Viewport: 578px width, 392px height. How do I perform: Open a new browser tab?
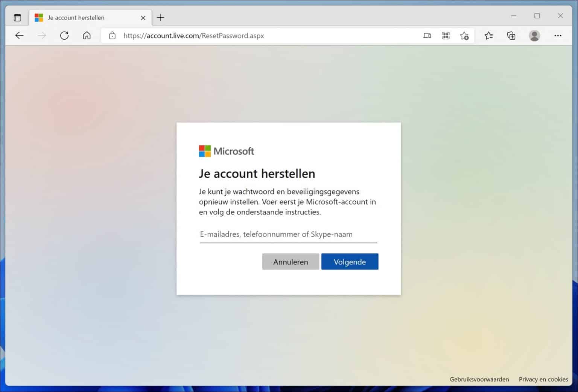pyautogui.click(x=160, y=17)
